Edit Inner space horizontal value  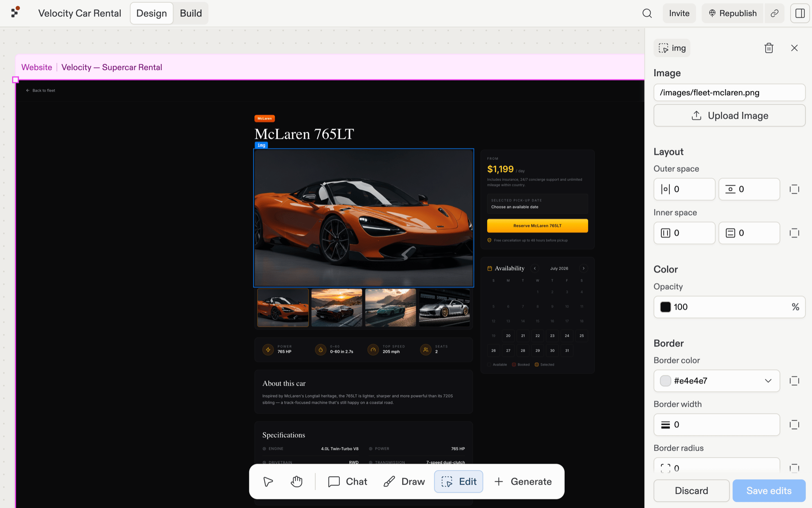(x=684, y=233)
